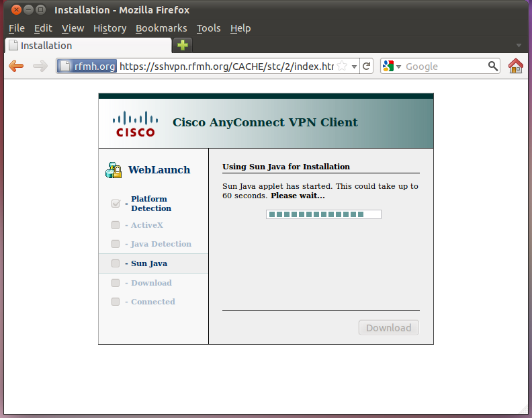Click the Platform Detection step label
Viewport: 532px width, 418px height.
(x=151, y=204)
